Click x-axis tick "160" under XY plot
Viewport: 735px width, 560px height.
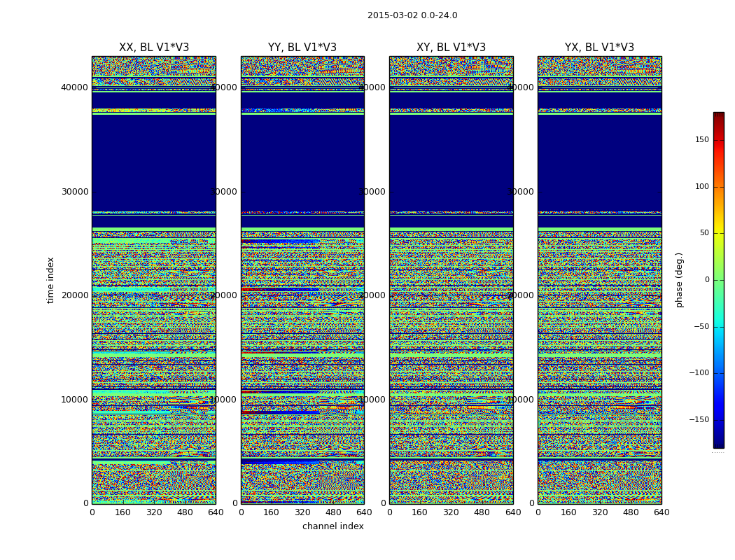click(420, 512)
